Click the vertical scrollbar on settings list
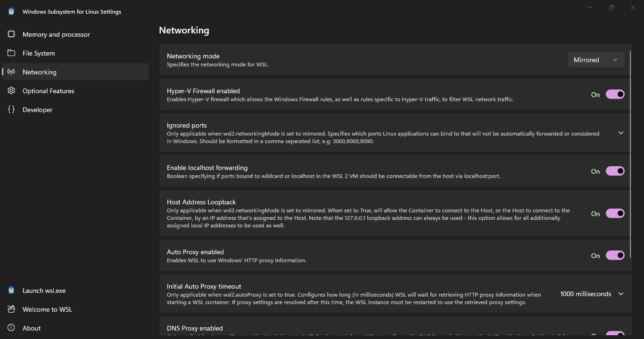Image resolution: width=644 pixels, height=339 pixels. click(630, 155)
